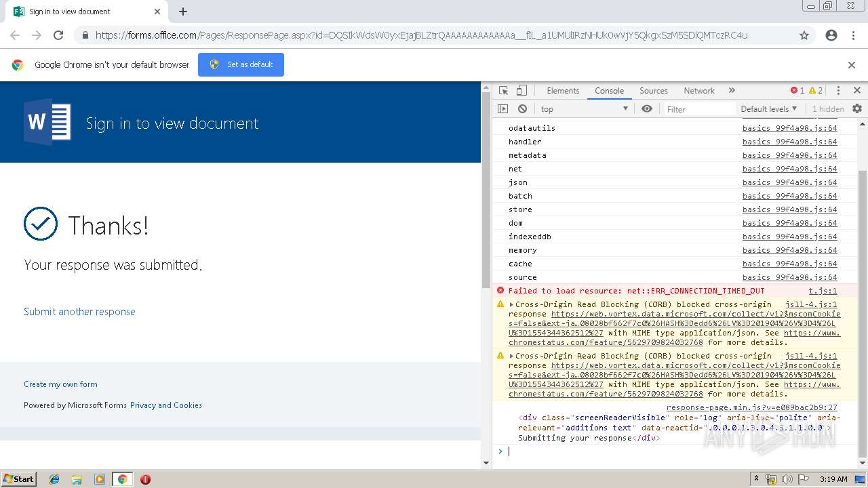The image size is (868, 488).
Task: Open the Privacy and Cookies link
Action: (166, 405)
